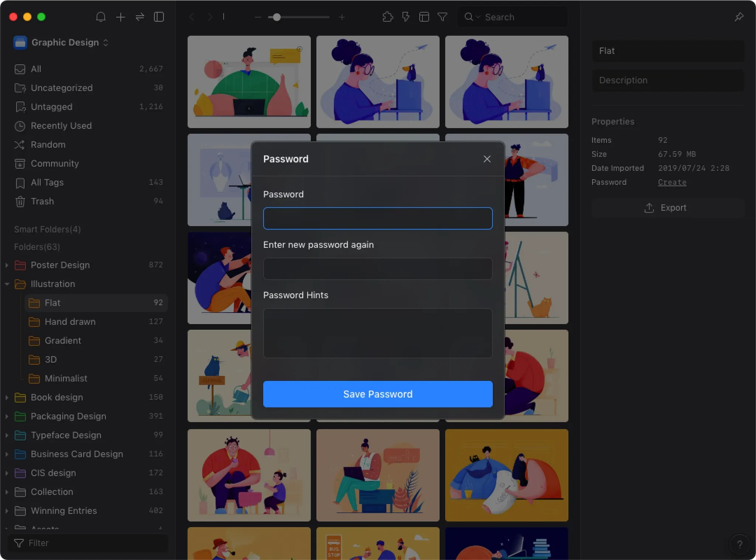Click the lightning action icon
756x560 pixels.
(406, 17)
